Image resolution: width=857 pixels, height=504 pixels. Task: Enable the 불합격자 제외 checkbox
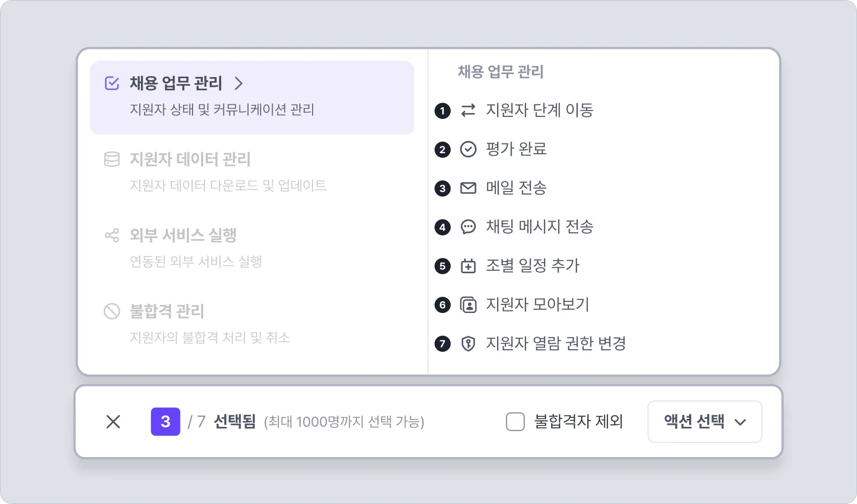[x=515, y=422]
